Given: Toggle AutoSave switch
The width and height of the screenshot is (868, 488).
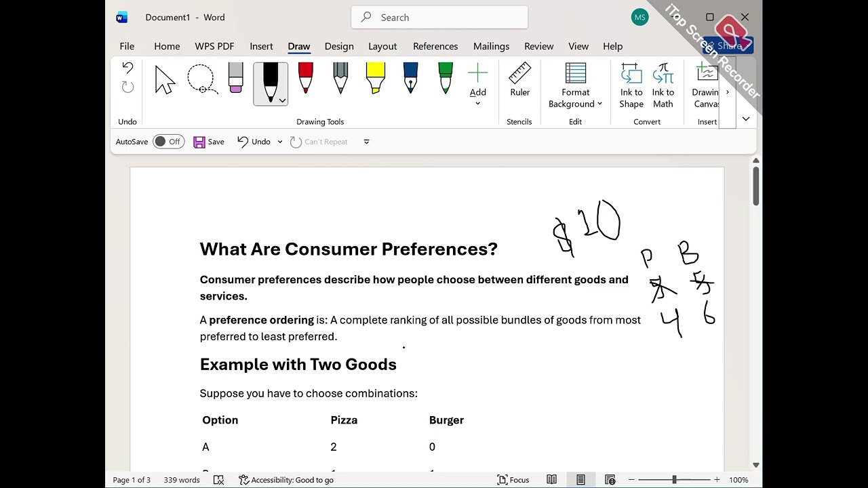Looking at the screenshot, I should [x=169, y=142].
